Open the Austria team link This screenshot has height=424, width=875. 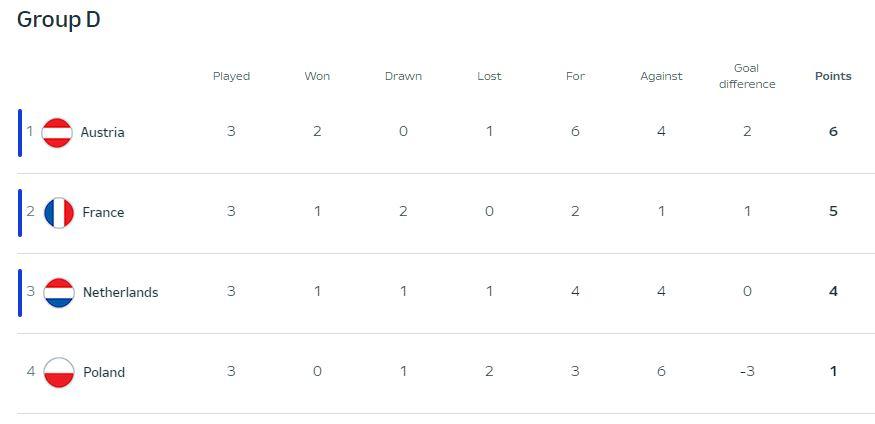[102, 132]
